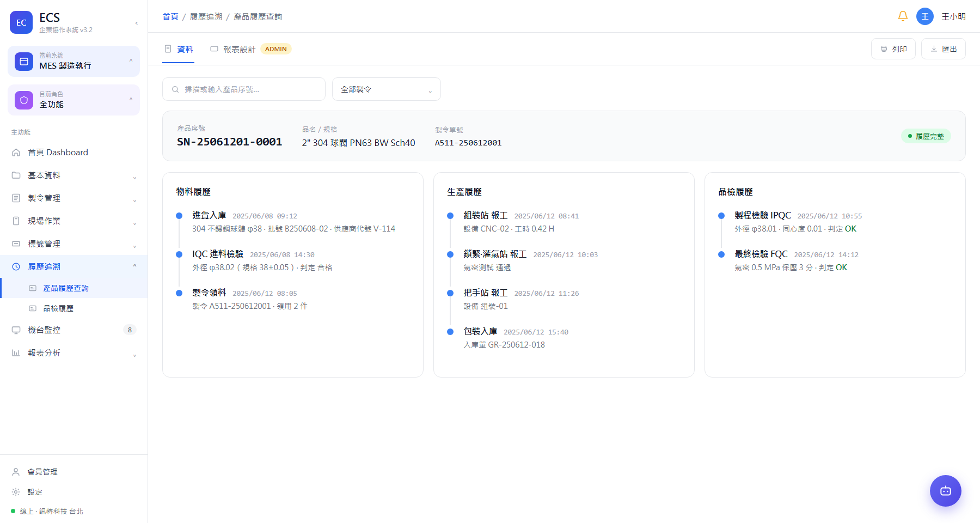The image size is (980, 523).
Task: Click the gear icon beside 設定
Action: (16, 492)
